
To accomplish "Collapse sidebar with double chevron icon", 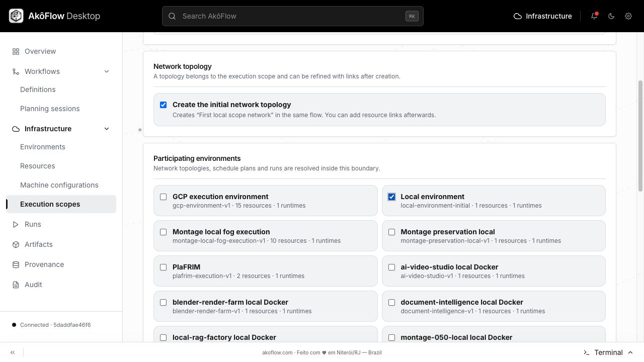I will pos(13,352).
